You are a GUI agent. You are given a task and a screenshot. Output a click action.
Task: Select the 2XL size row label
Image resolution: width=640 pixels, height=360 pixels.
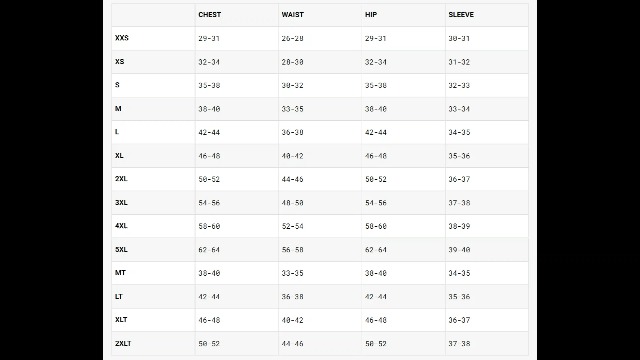pyautogui.click(x=121, y=179)
